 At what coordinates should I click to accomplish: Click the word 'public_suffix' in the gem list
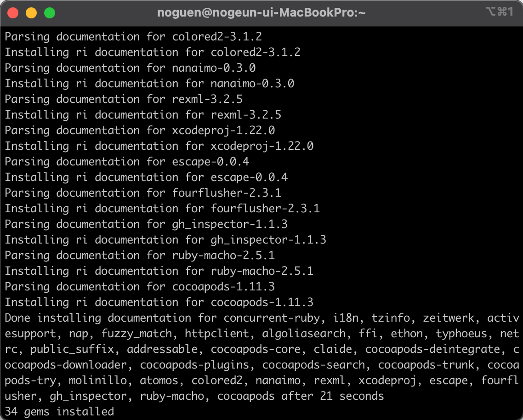click(72, 349)
